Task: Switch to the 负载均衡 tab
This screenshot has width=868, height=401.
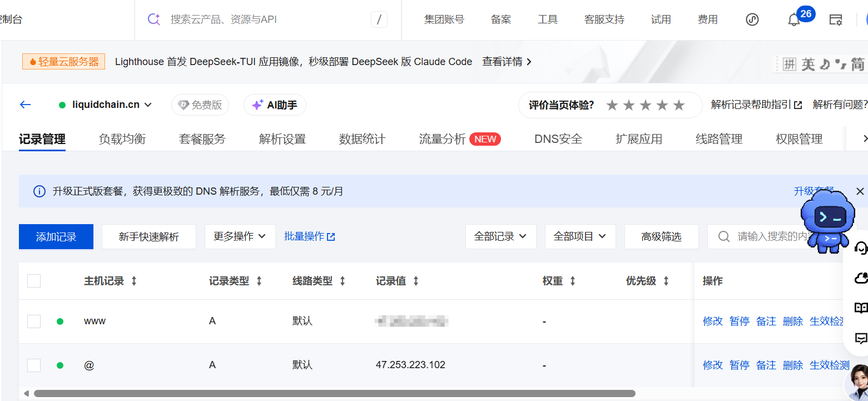Action: click(122, 138)
